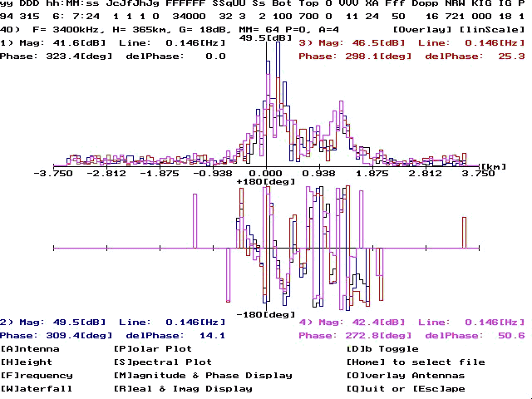This screenshot has height=399, width=532.
Task: Click the isolated red phase spike at right
Action: point(465,233)
